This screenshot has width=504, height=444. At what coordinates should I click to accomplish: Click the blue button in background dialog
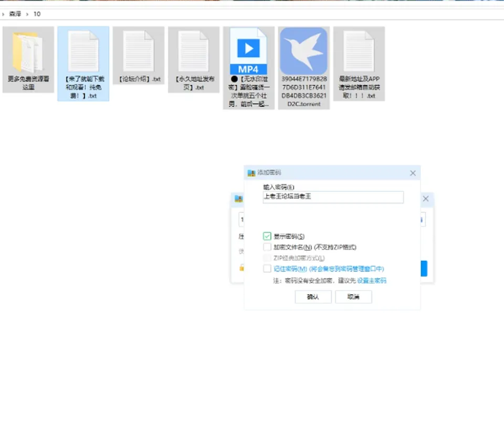coord(424,269)
